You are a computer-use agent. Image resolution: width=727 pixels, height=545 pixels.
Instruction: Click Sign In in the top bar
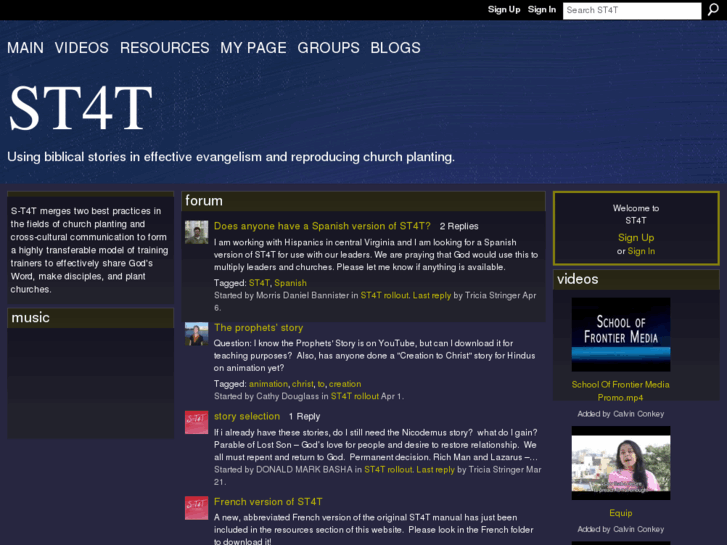(x=542, y=9)
